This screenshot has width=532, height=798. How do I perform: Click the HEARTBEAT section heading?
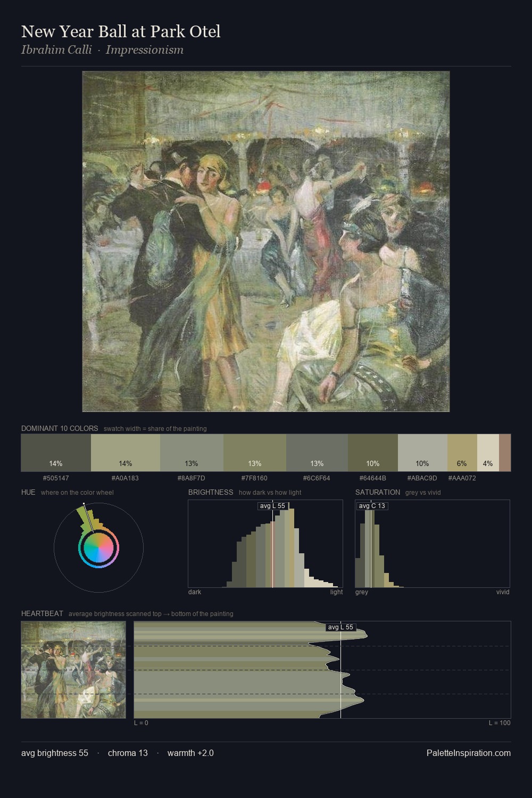tap(42, 614)
